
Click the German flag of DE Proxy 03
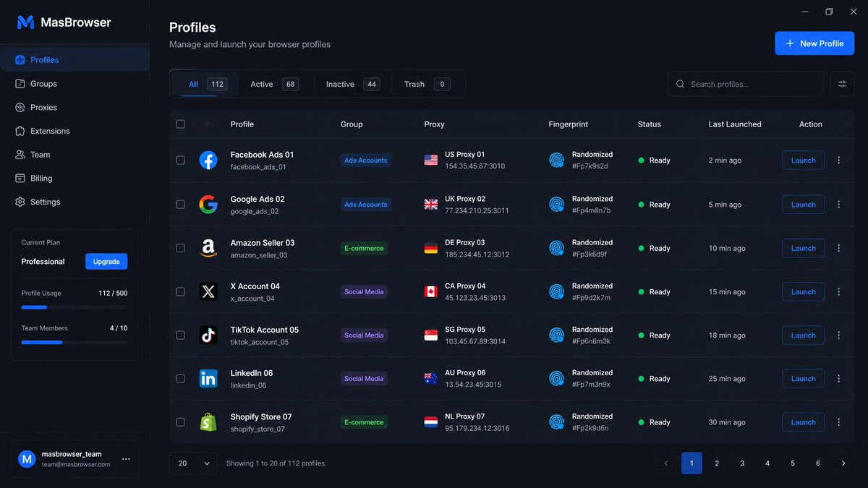(x=431, y=248)
